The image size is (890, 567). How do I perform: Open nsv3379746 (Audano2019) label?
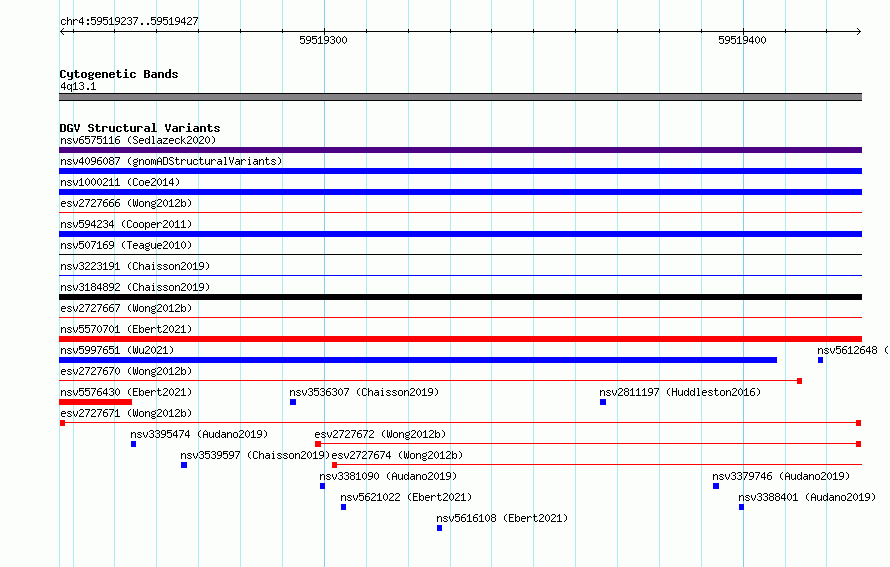coord(781,476)
